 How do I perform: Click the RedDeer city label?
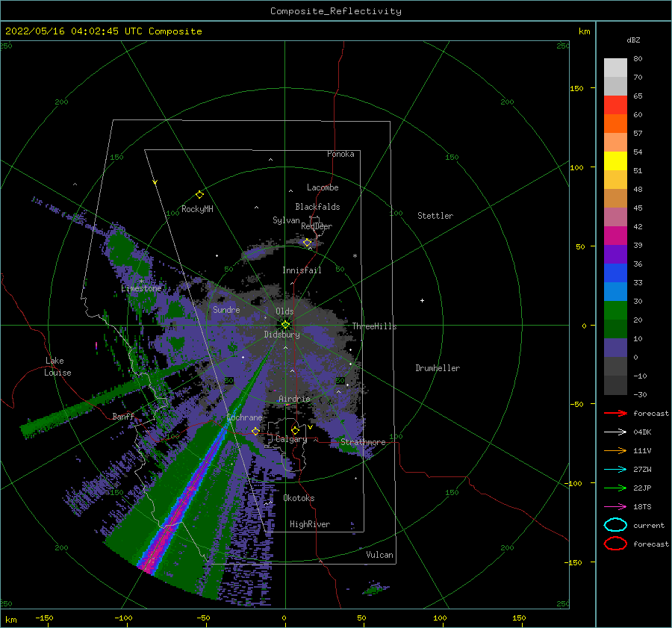(x=317, y=226)
